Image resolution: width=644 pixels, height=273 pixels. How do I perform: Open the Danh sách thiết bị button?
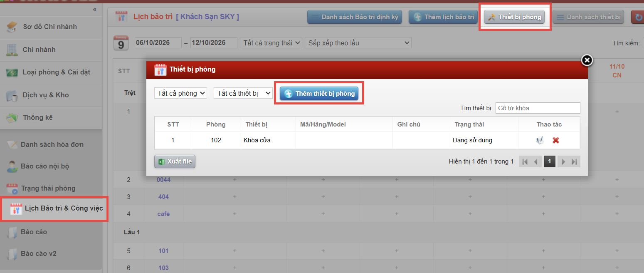(588, 17)
